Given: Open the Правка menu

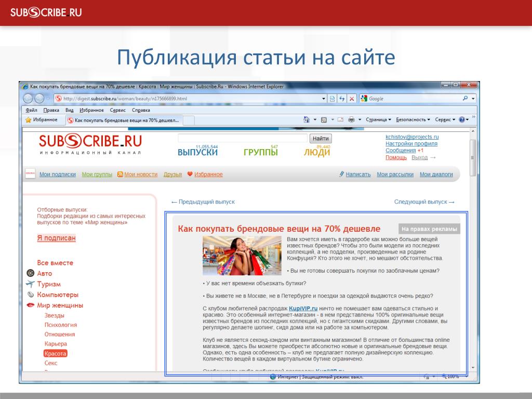Looking at the screenshot, I should tap(51, 110).
